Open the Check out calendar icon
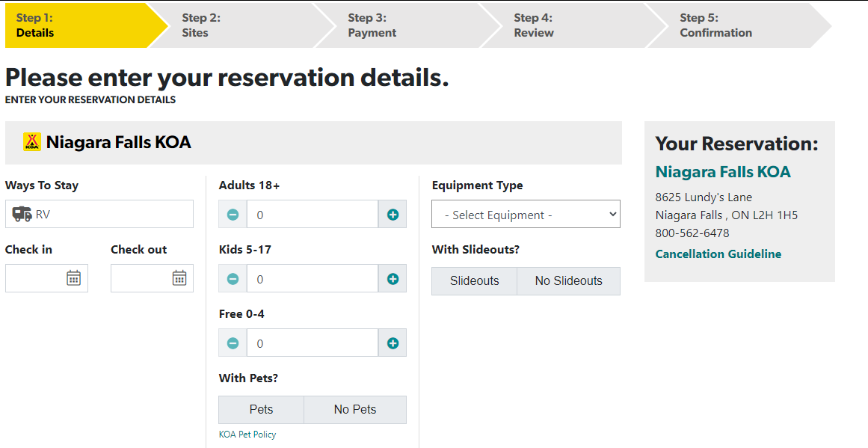Viewport: 868px width, 448px height. (179, 278)
